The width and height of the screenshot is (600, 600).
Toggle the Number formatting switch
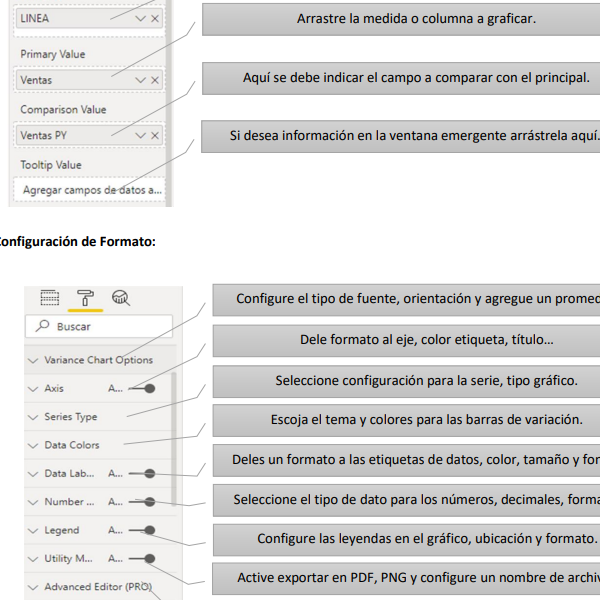pyautogui.click(x=142, y=502)
